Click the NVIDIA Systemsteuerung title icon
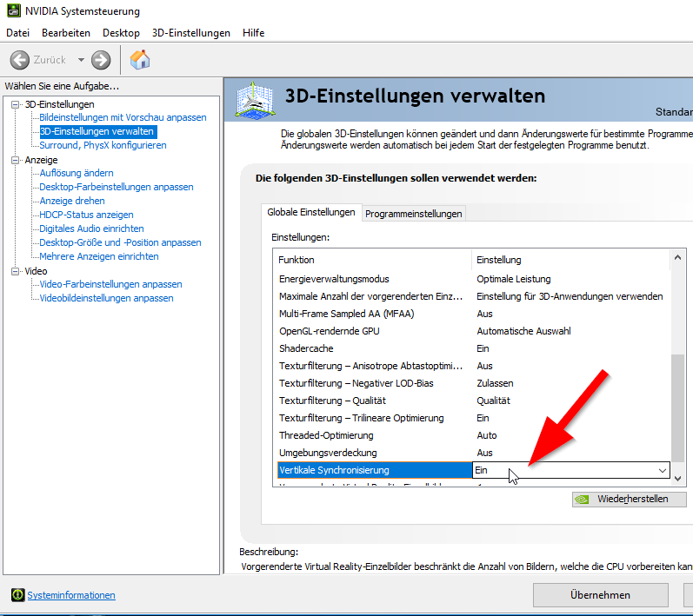Screen dimensions: 693x616 point(14,10)
